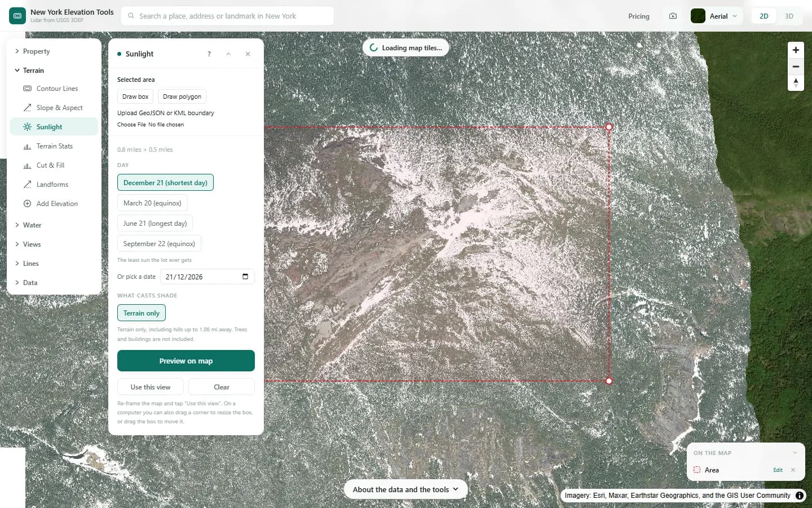Collapse the Terrain section
The image size is (812, 508).
pos(54,71)
